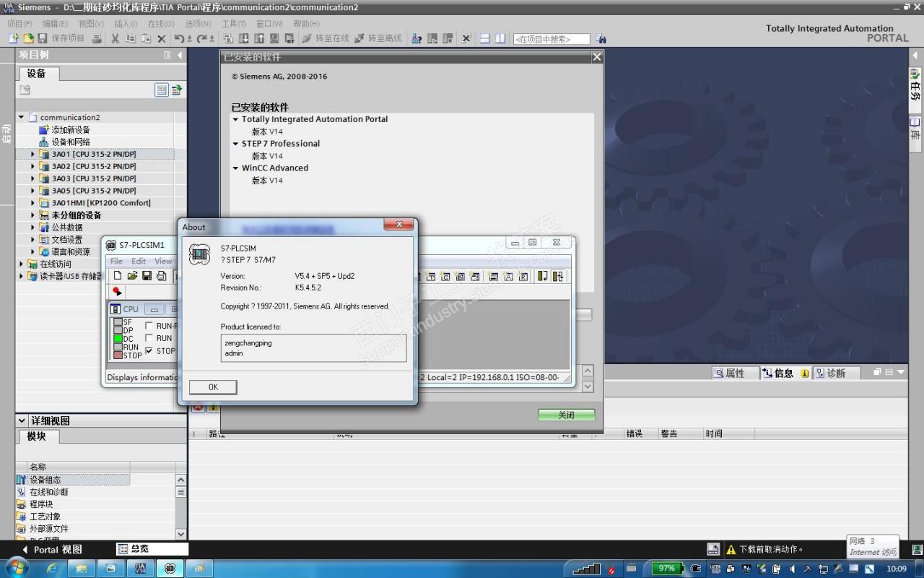Click the cut scissors icon in TIA toolbar
Screen dimensions: 924x578
coord(115,38)
